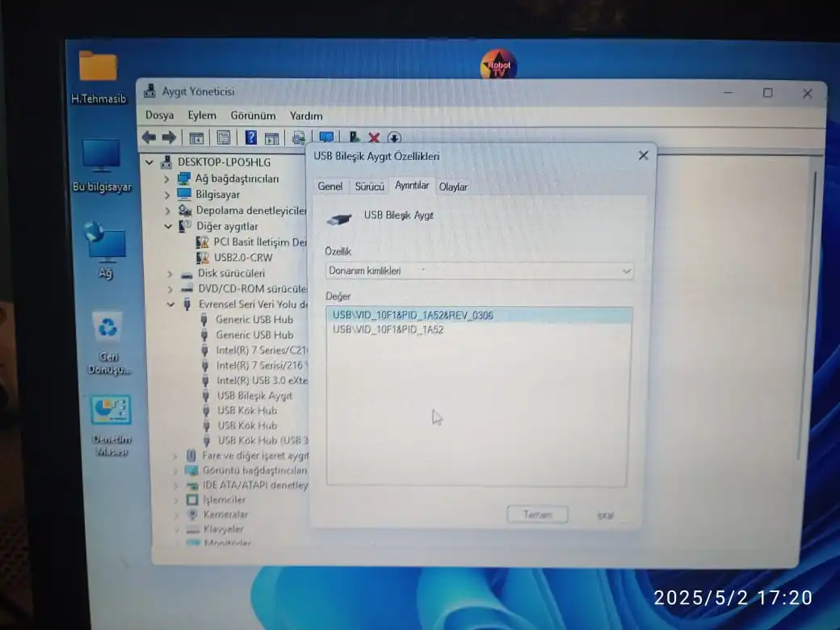The height and width of the screenshot is (630, 840).
Task: Click the PCI Basit İletişim warning device icon
Action: click(x=203, y=242)
